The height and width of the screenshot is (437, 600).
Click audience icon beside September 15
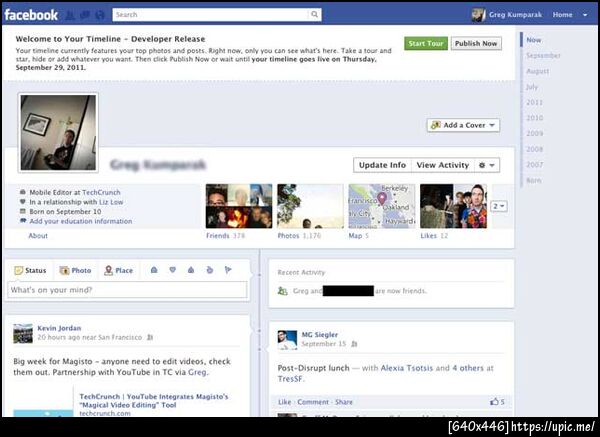[354, 344]
